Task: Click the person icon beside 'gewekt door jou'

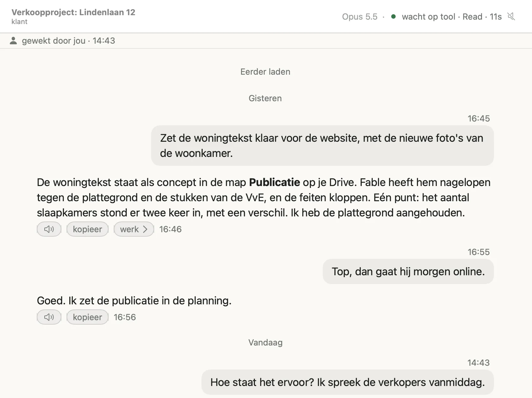Action: pyautogui.click(x=13, y=40)
